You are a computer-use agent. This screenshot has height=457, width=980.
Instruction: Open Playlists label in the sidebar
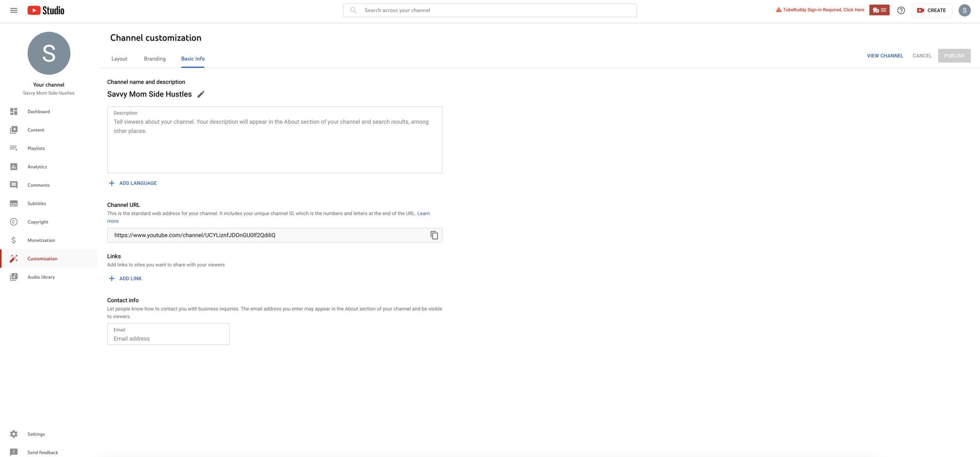36,148
